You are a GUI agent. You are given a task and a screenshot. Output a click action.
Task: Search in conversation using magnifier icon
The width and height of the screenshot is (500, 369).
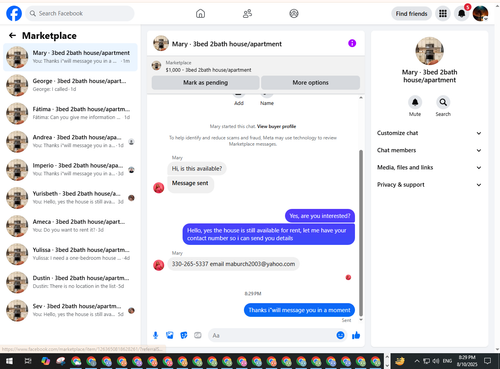(x=443, y=102)
